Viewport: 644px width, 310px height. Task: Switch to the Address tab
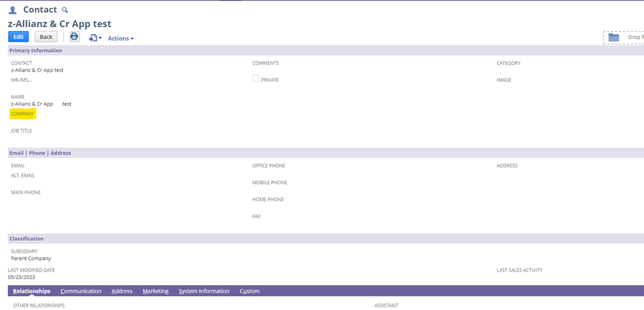[x=122, y=291]
